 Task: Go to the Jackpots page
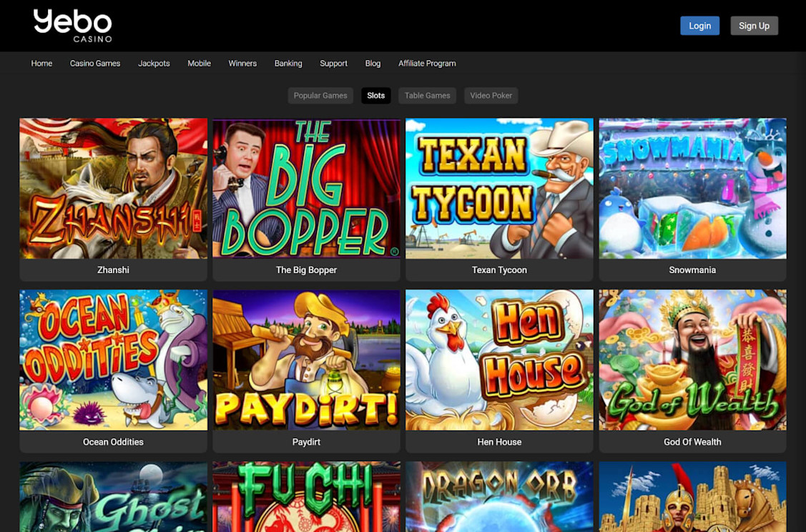tap(154, 63)
